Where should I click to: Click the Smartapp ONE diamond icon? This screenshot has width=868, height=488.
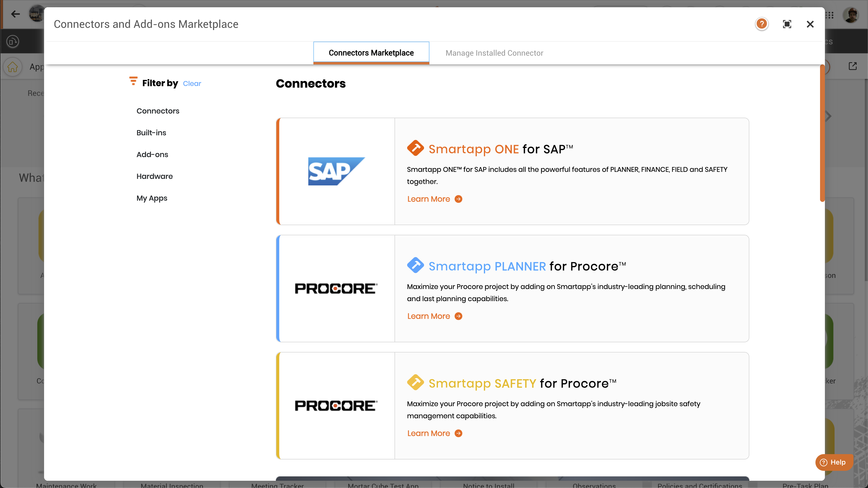415,148
